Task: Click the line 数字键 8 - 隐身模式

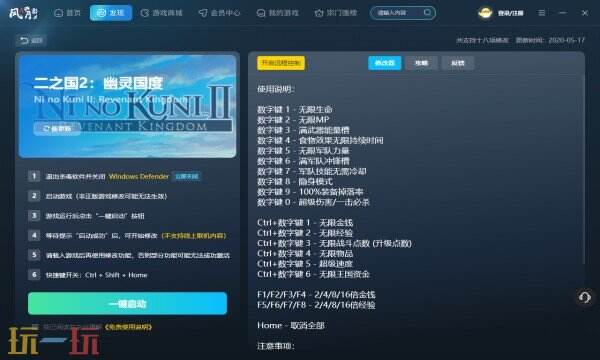Action: [295, 181]
